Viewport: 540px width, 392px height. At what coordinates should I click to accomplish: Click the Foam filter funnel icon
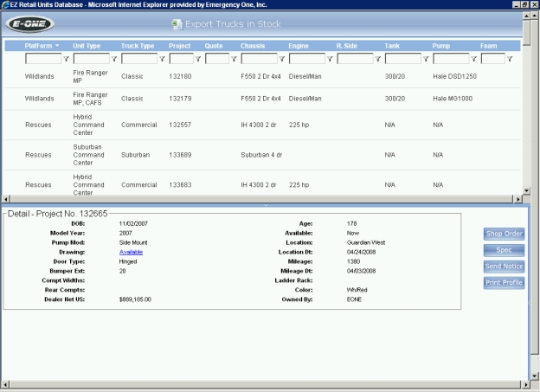[510, 59]
